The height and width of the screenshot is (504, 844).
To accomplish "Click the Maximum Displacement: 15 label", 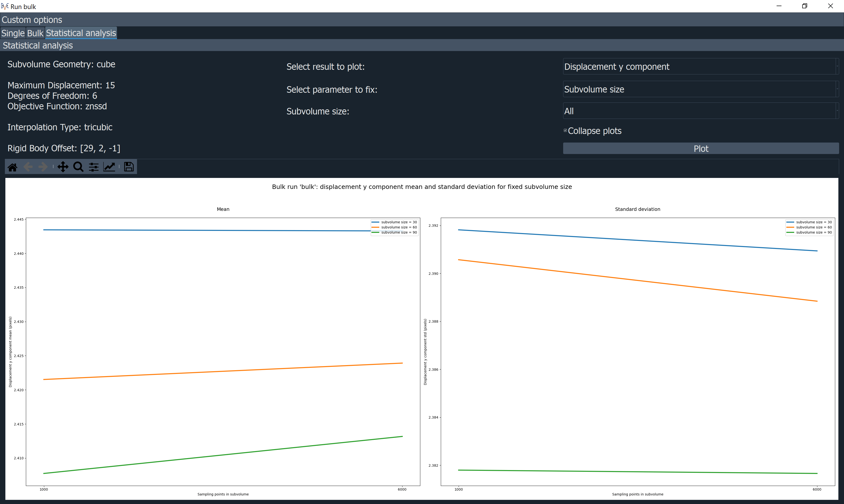I will pos(61,85).
